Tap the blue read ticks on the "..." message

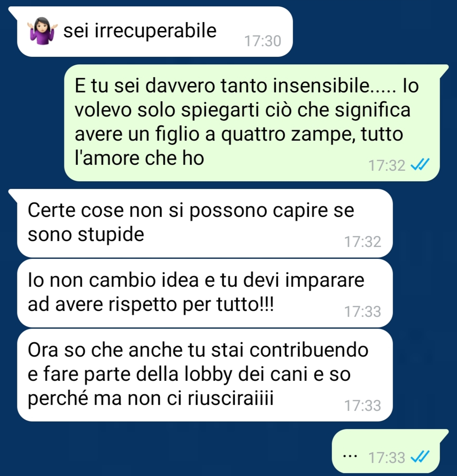click(x=420, y=457)
